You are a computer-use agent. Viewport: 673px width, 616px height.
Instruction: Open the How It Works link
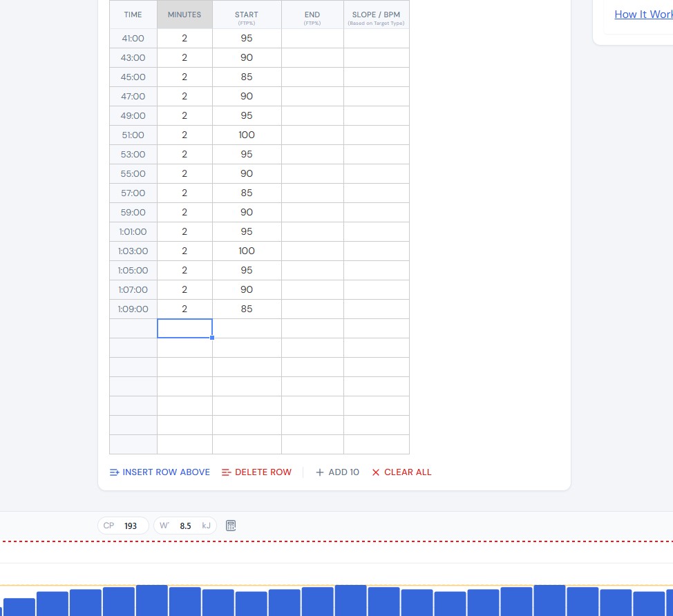pos(643,15)
